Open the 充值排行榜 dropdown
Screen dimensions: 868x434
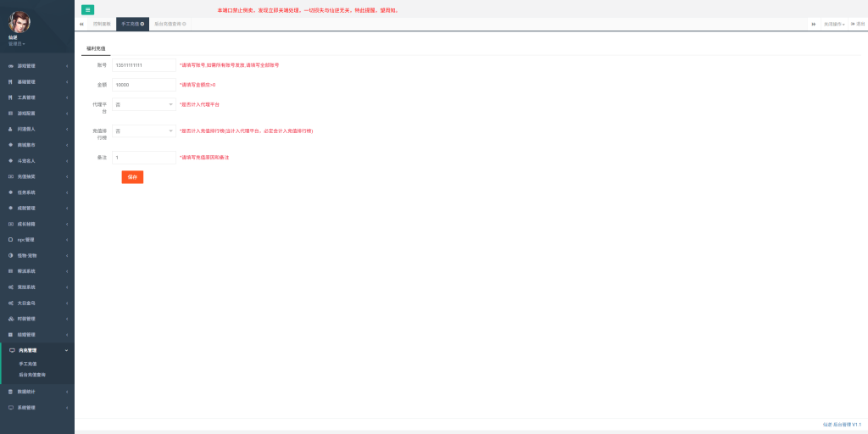click(x=143, y=131)
